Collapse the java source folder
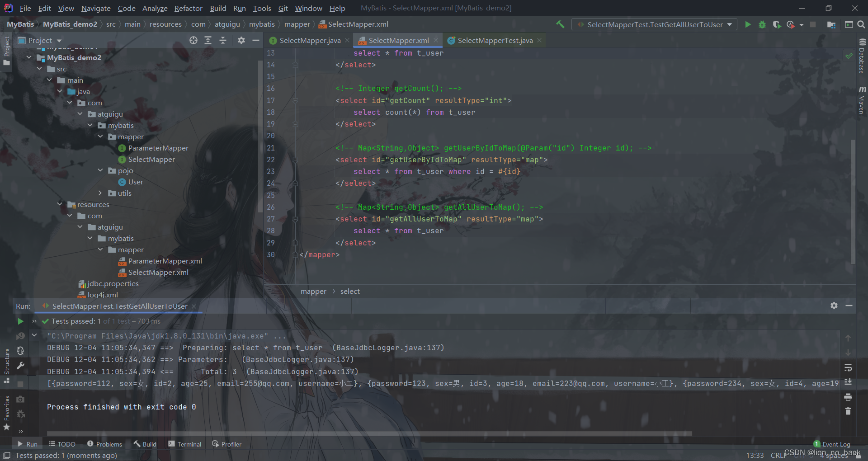The height and width of the screenshot is (461, 868). pos(60,91)
